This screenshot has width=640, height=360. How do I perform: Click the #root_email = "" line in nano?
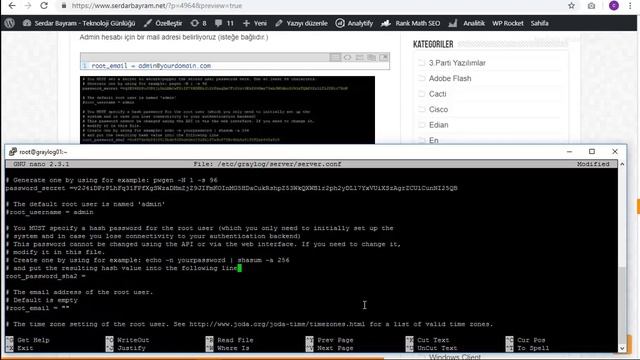click(38, 308)
